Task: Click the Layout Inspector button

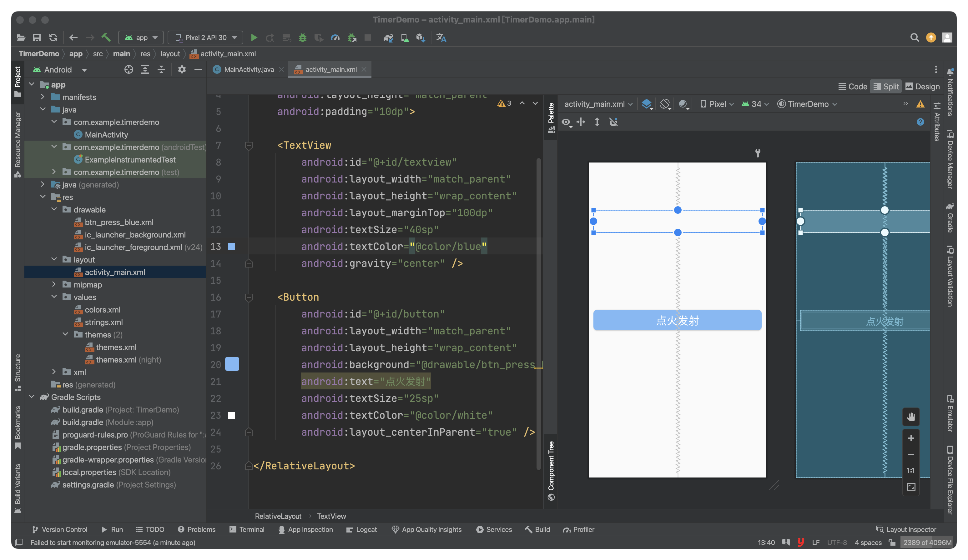Action: (906, 530)
